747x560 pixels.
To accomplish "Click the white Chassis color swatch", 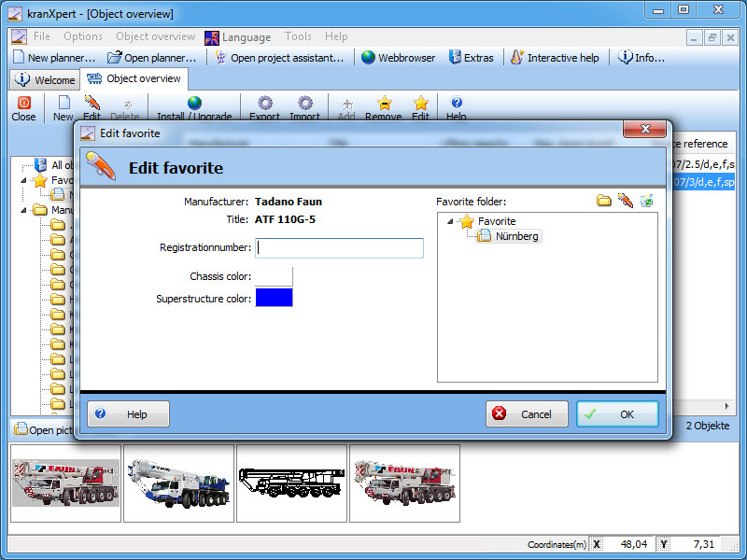I will [x=274, y=276].
